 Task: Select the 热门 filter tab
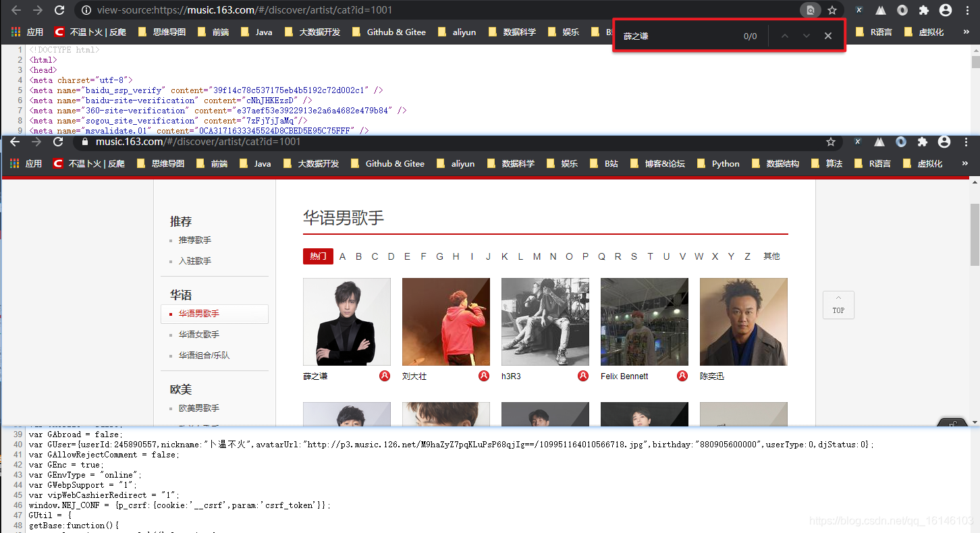click(318, 256)
